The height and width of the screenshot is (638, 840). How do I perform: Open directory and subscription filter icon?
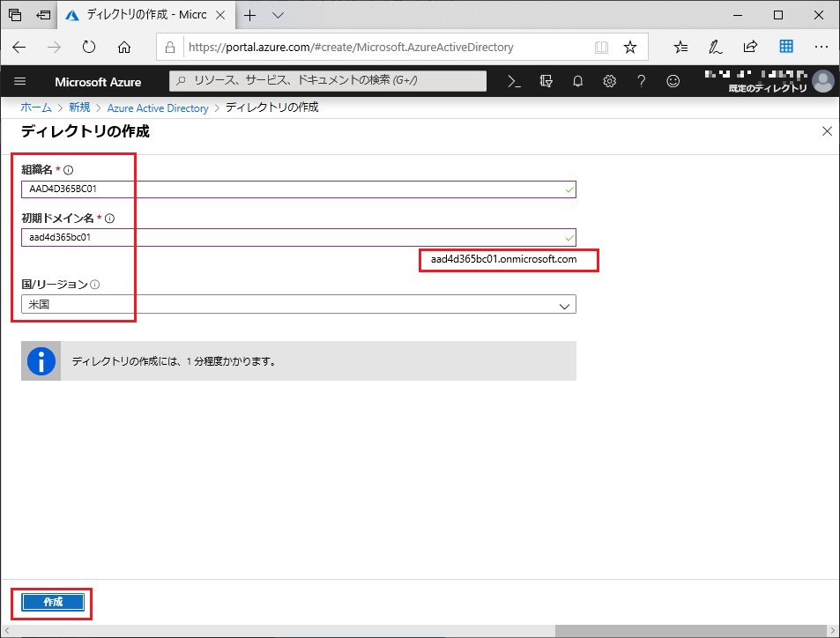(546, 81)
